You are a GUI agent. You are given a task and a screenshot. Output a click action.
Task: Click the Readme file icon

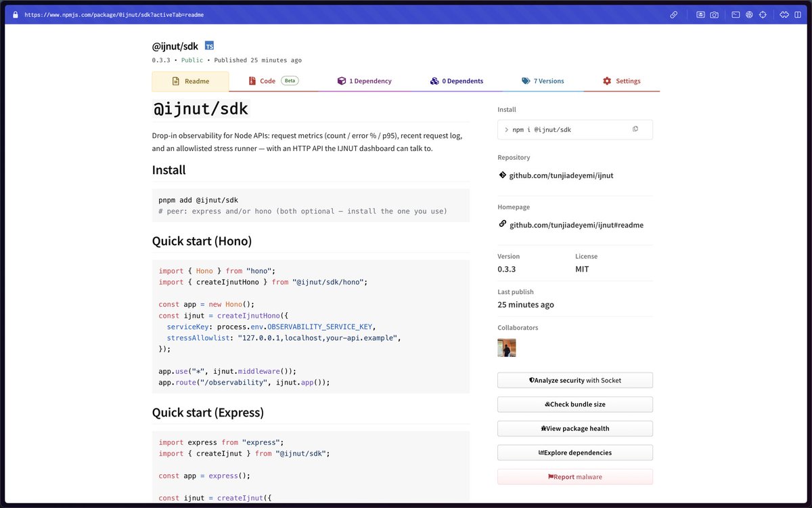tap(176, 81)
